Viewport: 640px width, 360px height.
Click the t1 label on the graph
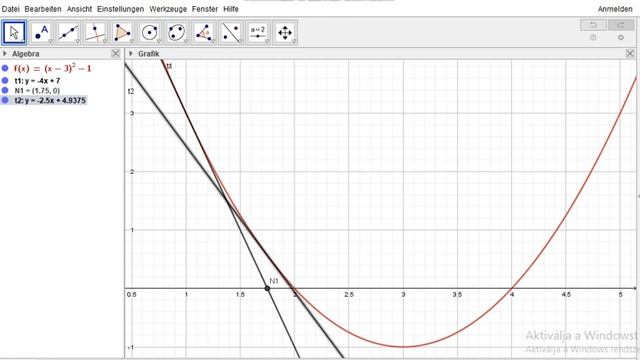pyautogui.click(x=169, y=66)
